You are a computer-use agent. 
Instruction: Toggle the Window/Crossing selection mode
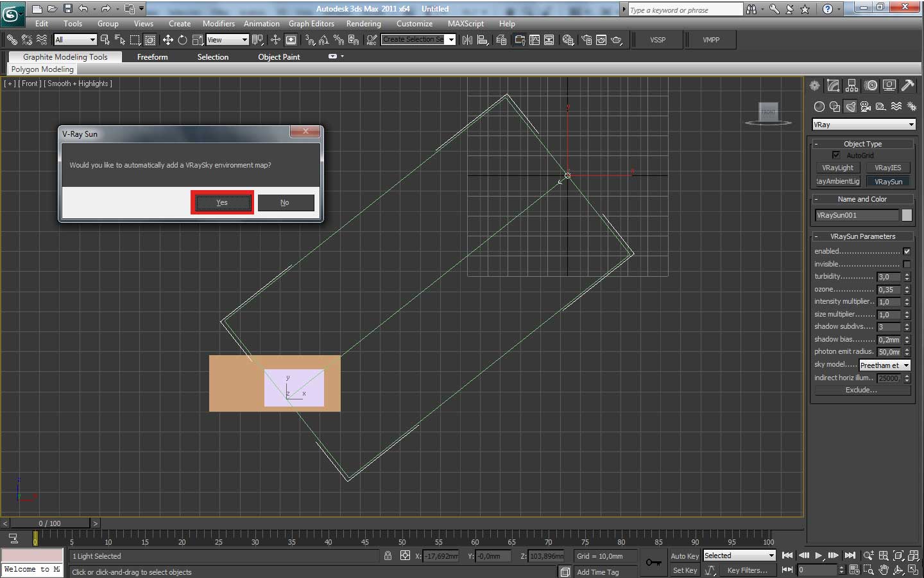tap(150, 40)
